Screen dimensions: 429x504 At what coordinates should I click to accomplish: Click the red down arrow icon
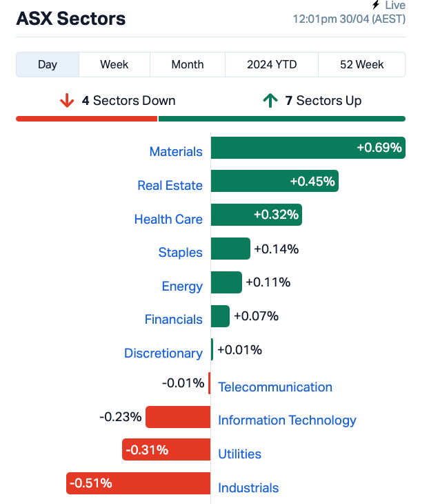(67, 101)
